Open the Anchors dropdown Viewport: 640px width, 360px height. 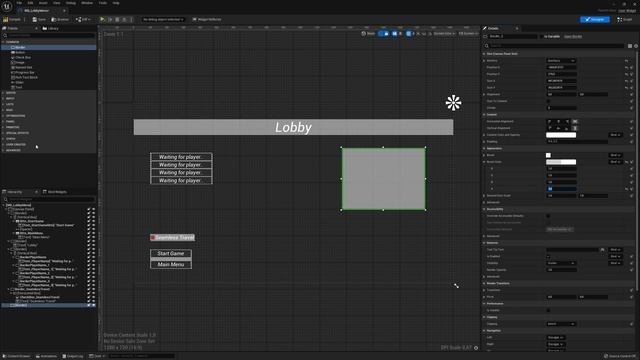pyautogui.click(x=561, y=60)
